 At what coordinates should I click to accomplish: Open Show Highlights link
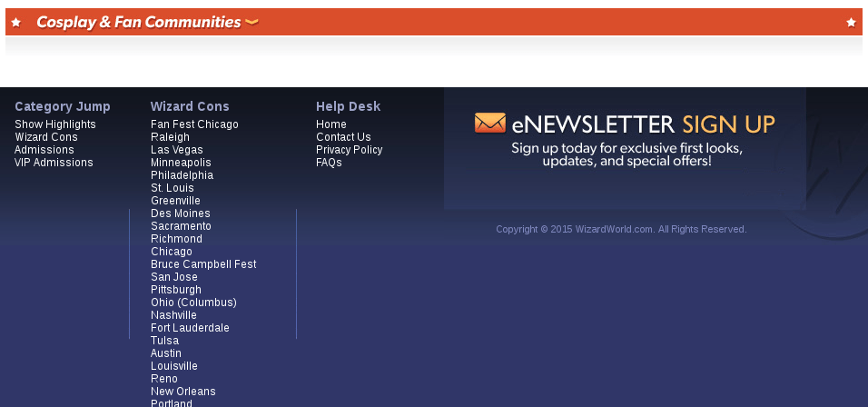(55, 124)
